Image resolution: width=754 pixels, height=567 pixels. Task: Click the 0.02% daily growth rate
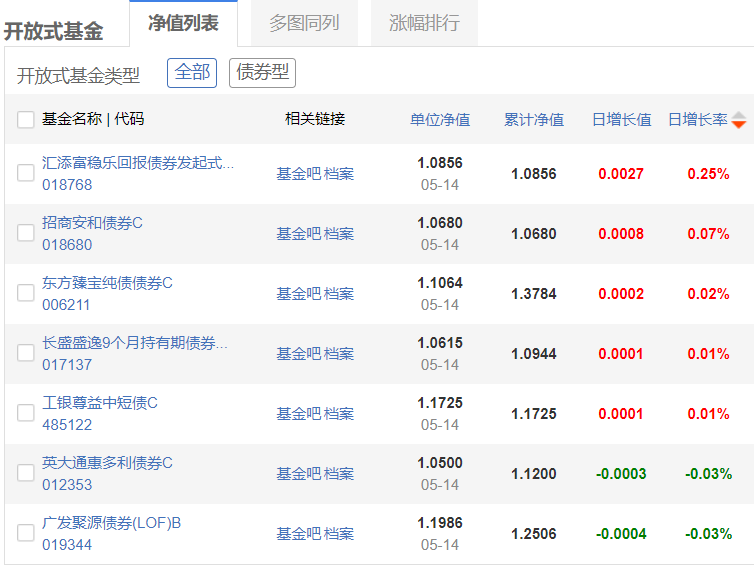click(x=708, y=294)
